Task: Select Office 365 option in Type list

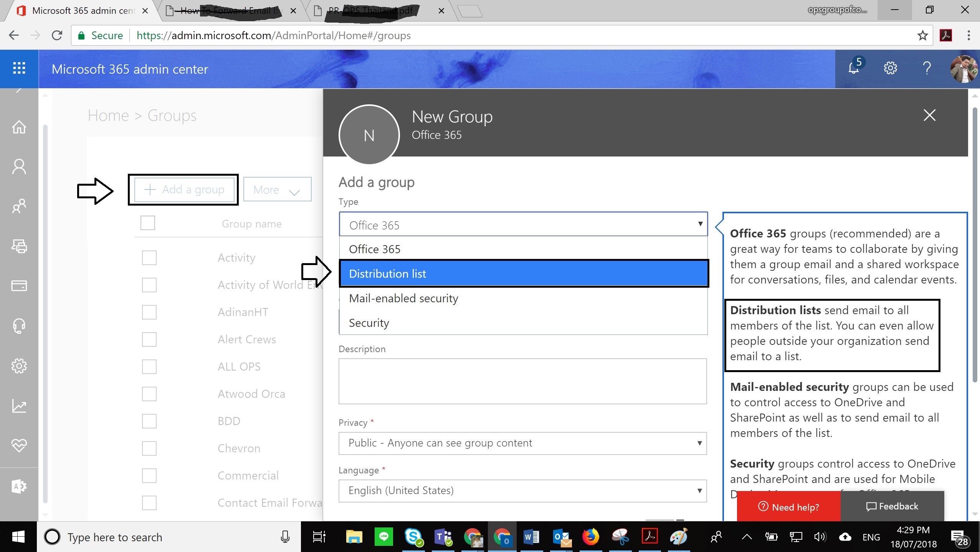Action: coord(523,249)
